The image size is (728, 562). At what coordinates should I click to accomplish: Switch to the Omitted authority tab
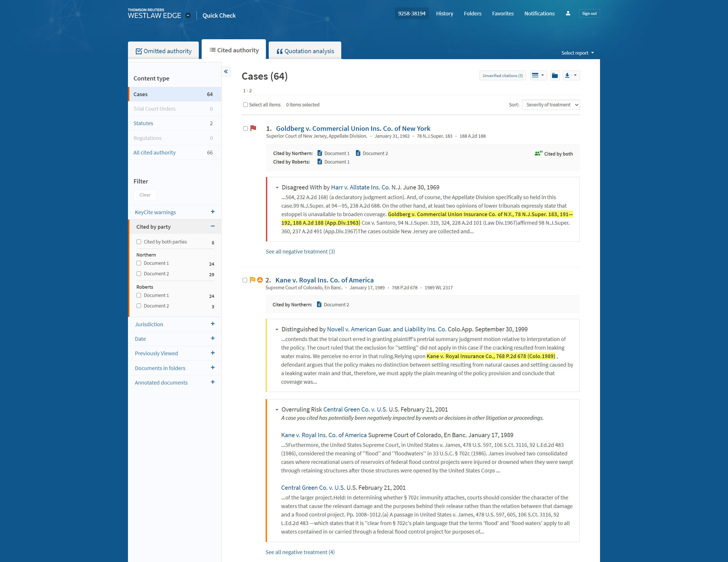[163, 51]
